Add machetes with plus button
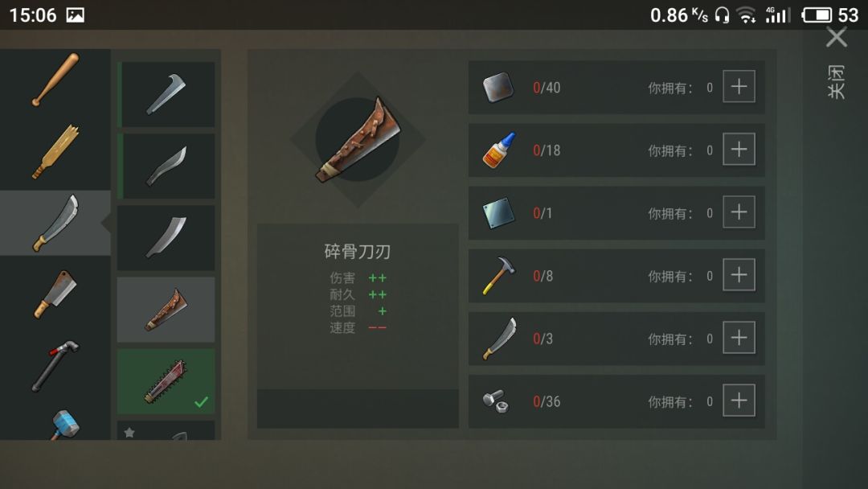The height and width of the screenshot is (489, 868). tap(739, 337)
